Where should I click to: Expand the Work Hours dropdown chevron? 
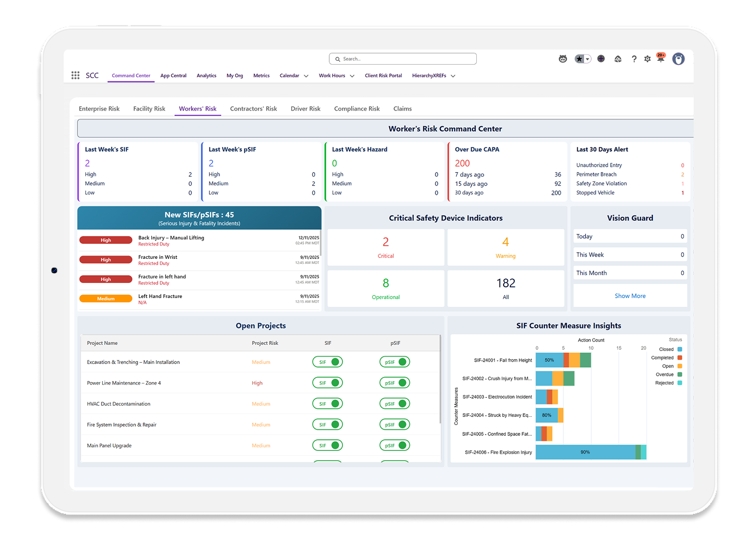coord(352,76)
